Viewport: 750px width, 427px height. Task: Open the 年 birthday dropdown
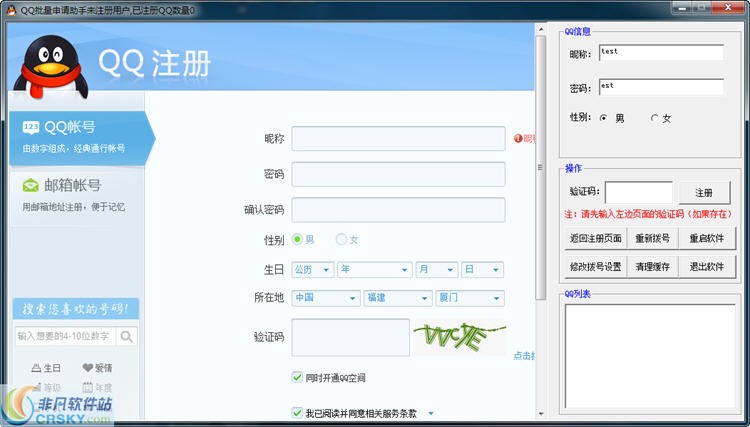(x=375, y=270)
